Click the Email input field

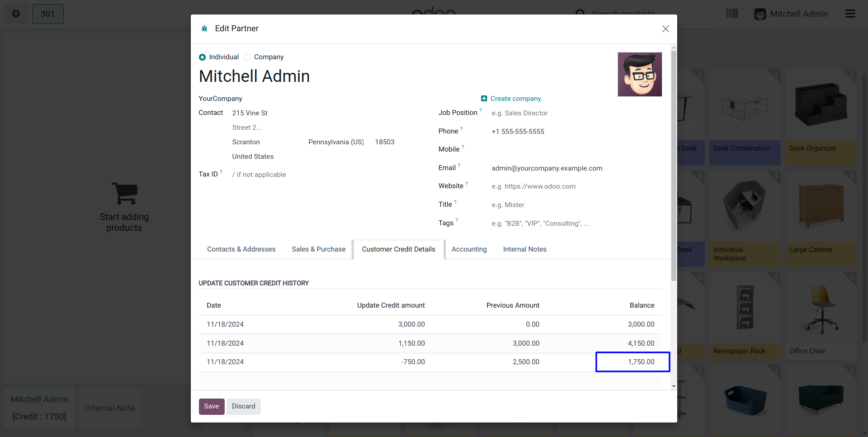(574, 168)
